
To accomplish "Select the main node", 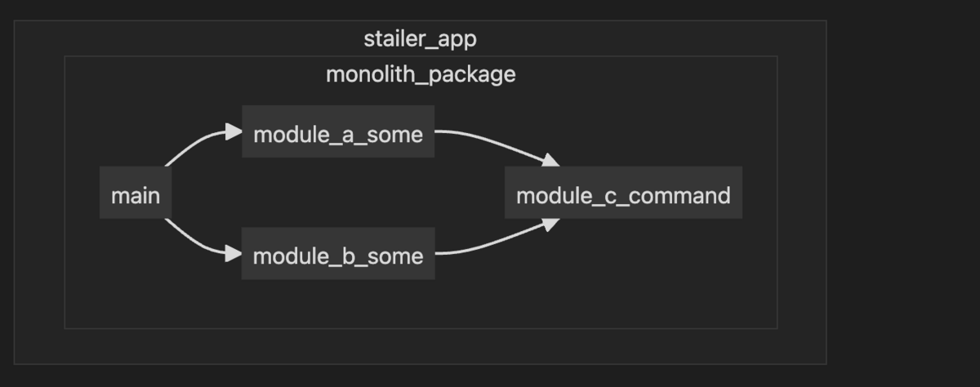I will (136, 193).
